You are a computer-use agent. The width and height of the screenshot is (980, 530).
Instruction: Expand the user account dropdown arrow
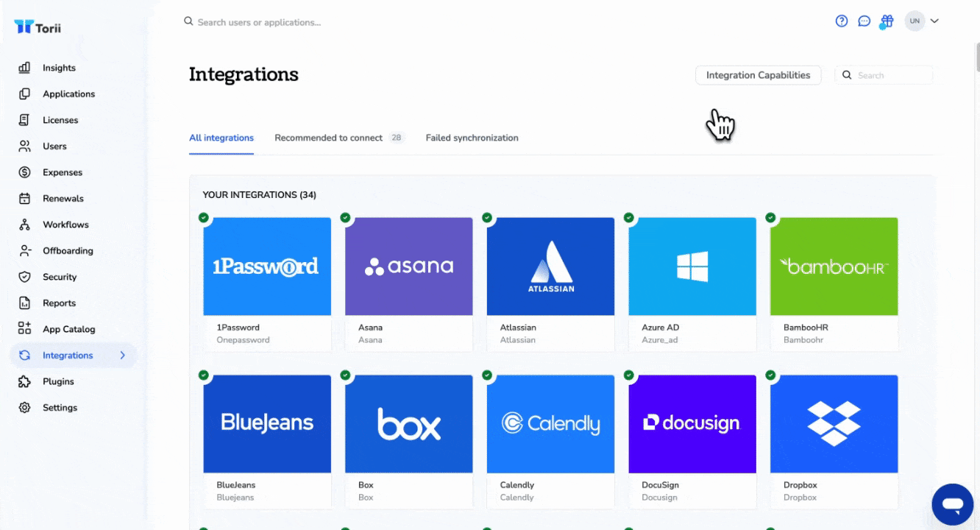coord(934,21)
